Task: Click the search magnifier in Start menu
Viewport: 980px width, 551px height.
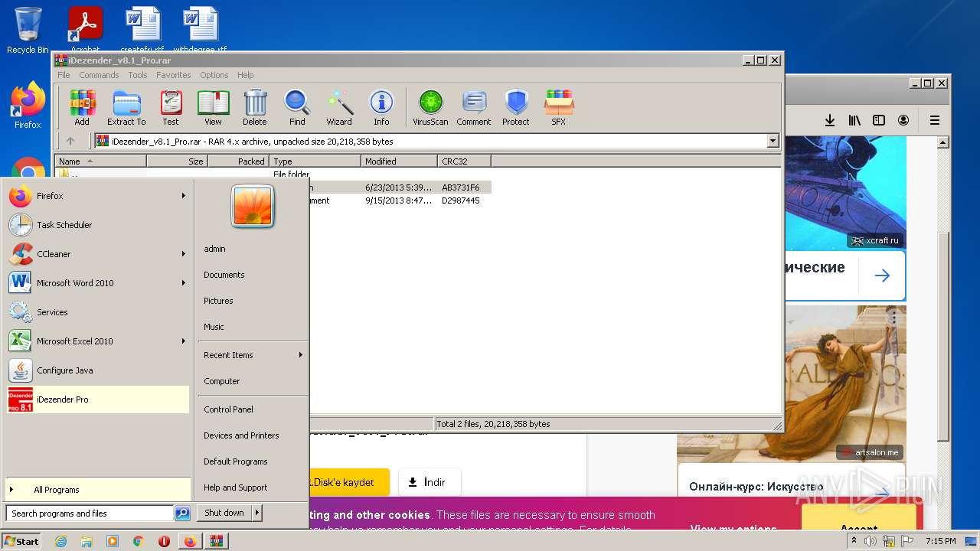Action: point(182,514)
